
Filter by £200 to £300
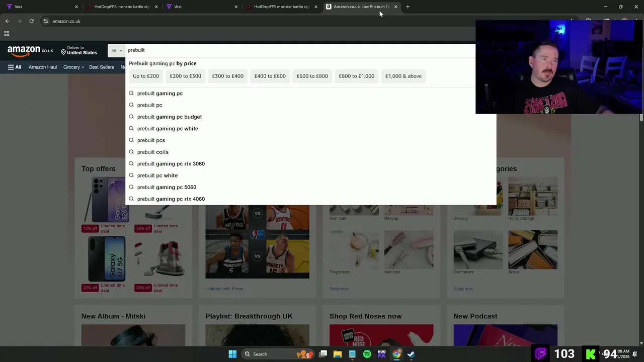click(185, 76)
